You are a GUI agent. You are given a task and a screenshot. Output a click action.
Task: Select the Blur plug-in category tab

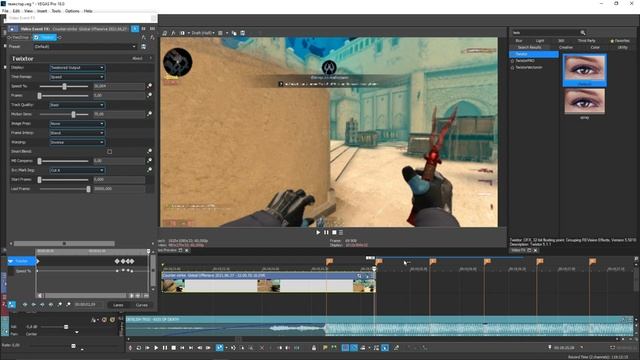[x=519, y=40]
